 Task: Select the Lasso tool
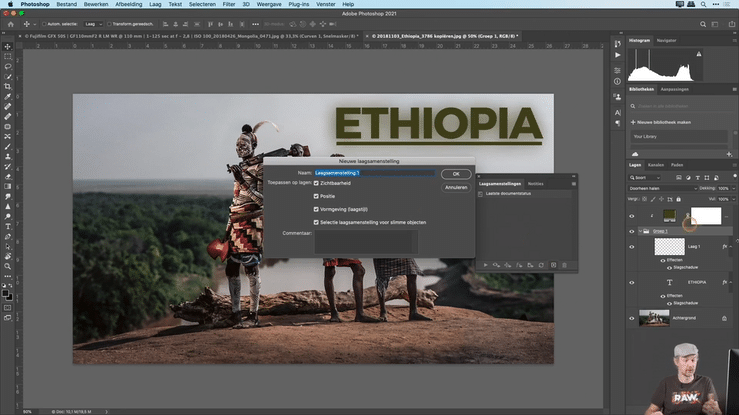coord(8,66)
